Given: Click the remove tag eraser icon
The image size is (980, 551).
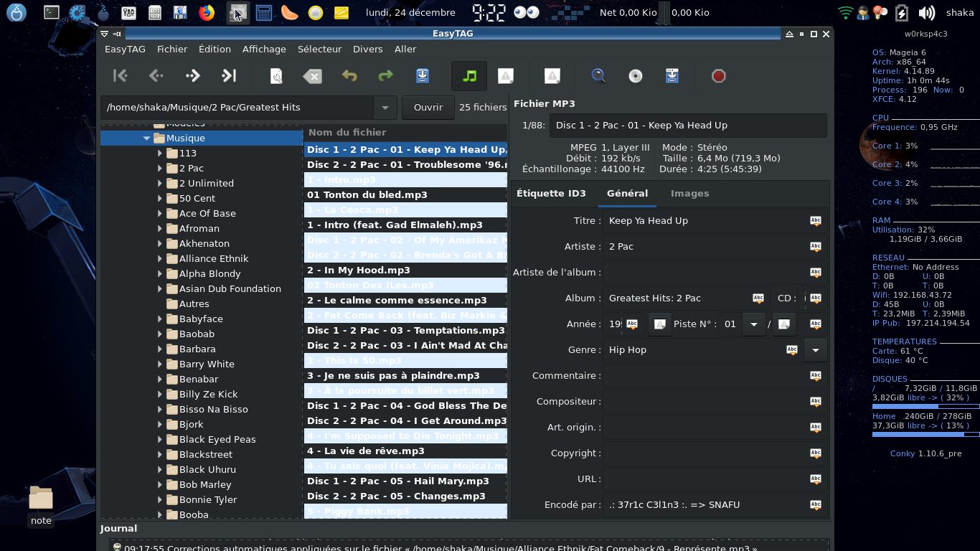Looking at the screenshot, I should pos(313,75).
